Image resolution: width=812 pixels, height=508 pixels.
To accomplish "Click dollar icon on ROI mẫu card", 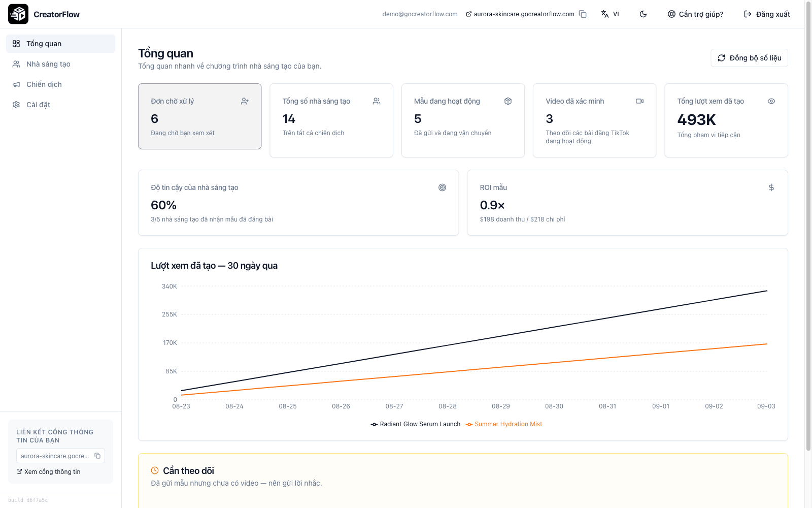I will click(x=771, y=187).
